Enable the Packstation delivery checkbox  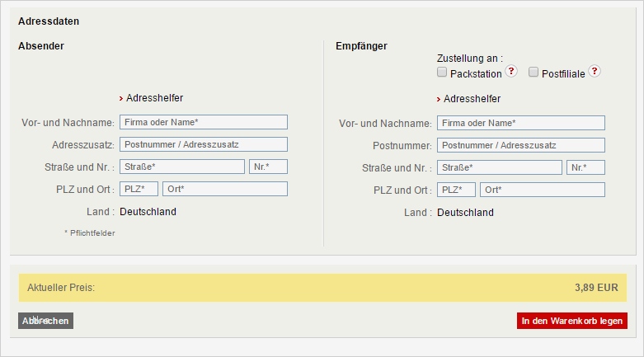pos(442,73)
